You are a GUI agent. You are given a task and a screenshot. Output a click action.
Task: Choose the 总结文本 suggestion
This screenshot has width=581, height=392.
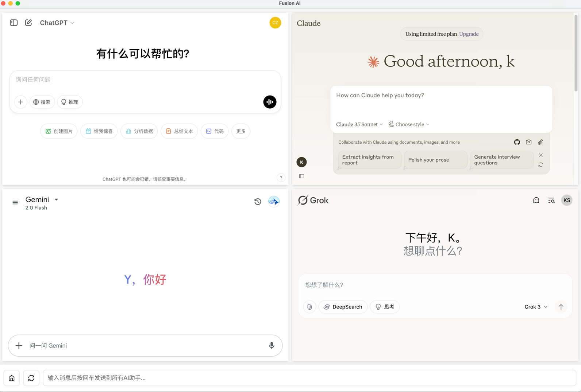tap(179, 131)
